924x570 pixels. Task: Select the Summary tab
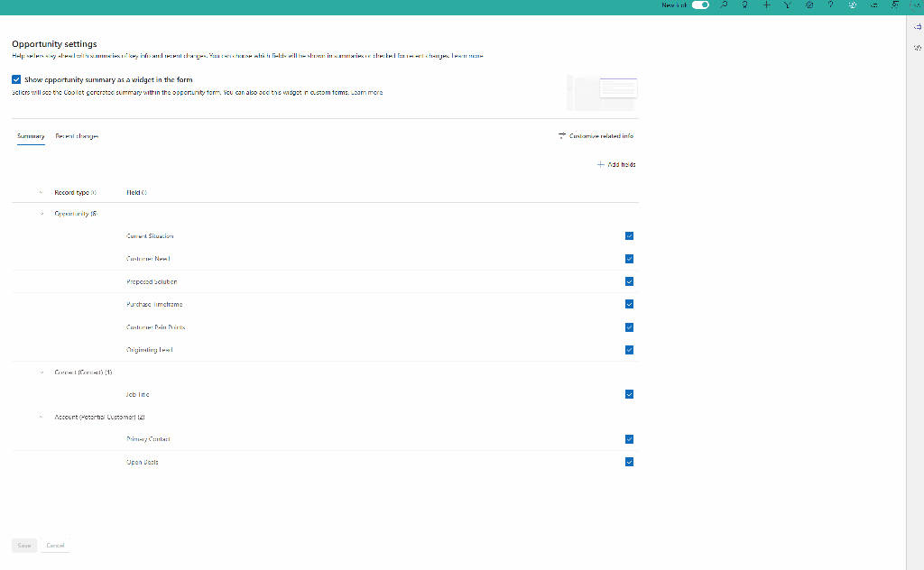coord(31,136)
